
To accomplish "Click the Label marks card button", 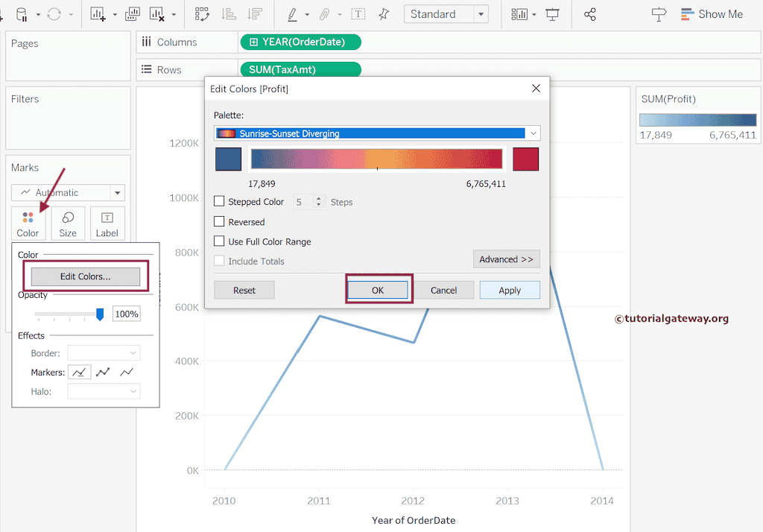I will point(107,224).
